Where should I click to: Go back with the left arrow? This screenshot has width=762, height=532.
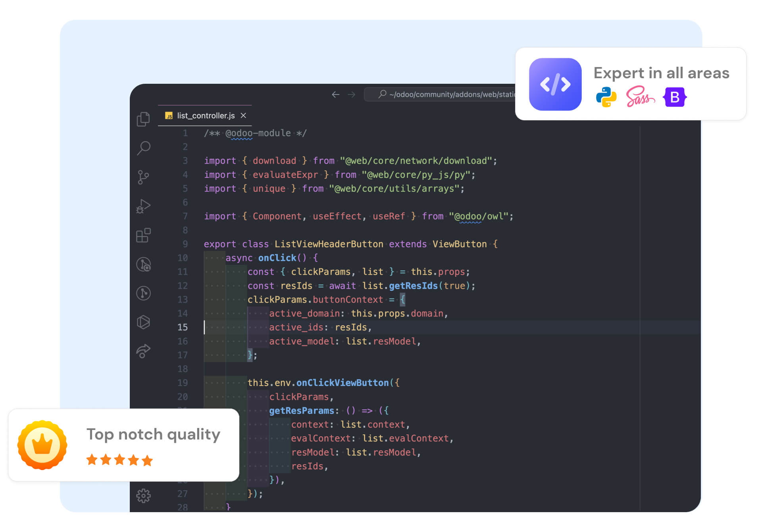[336, 94]
